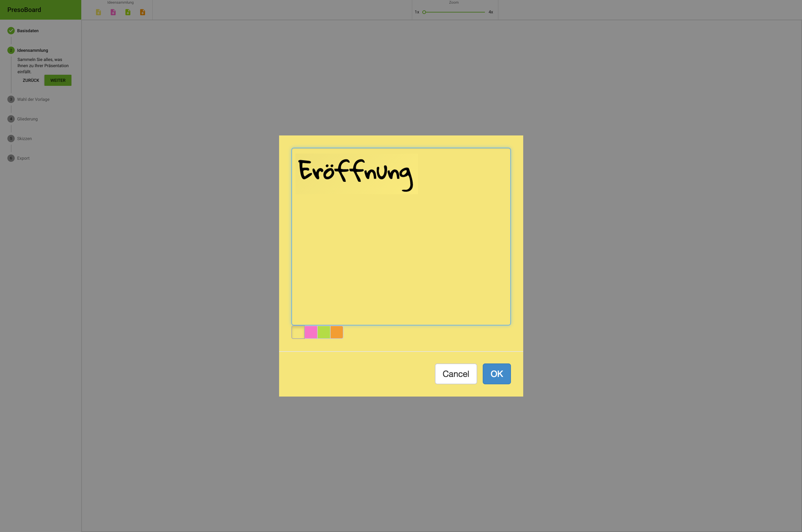This screenshot has height=532, width=802.
Task: Select the pink note color swatch
Action: [x=311, y=332]
